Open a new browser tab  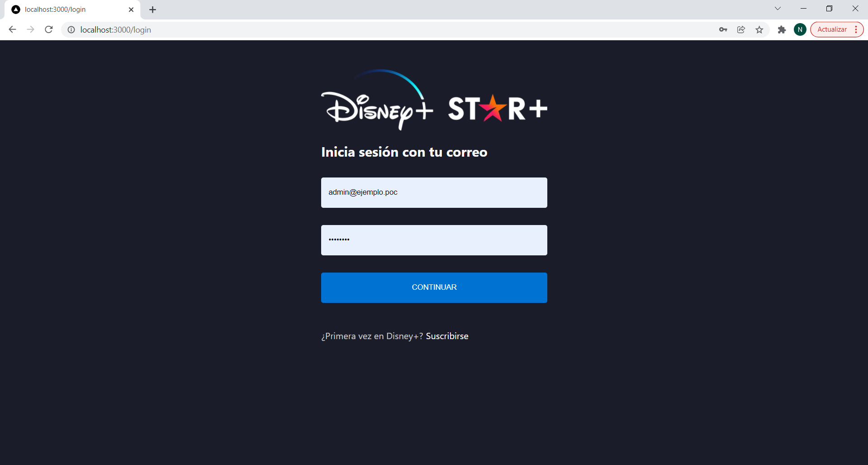[152, 10]
